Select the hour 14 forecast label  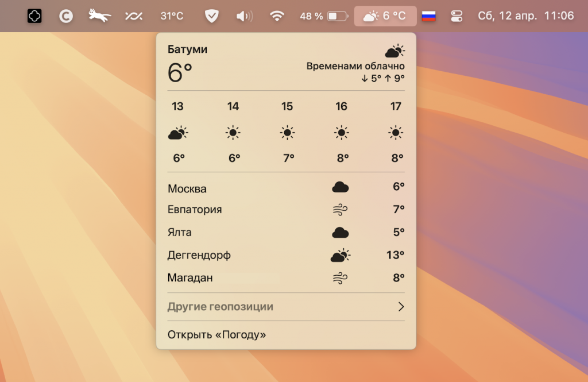click(233, 106)
